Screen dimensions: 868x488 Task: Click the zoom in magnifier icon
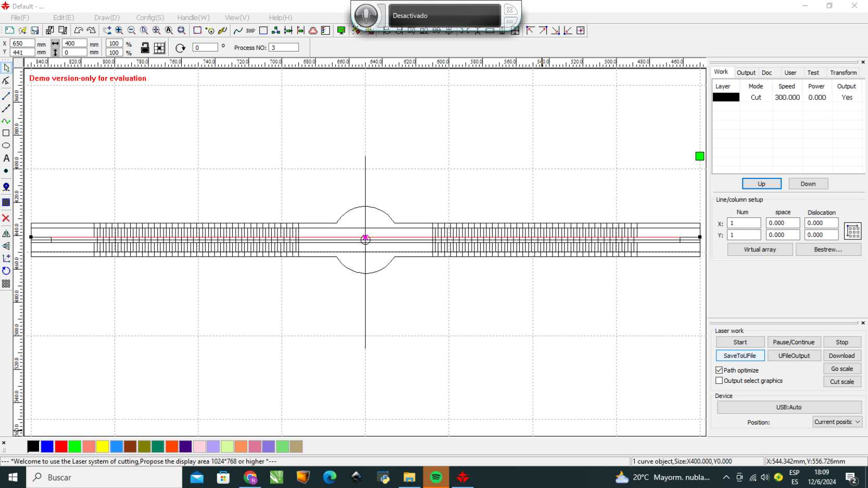[x=119, y=31]
